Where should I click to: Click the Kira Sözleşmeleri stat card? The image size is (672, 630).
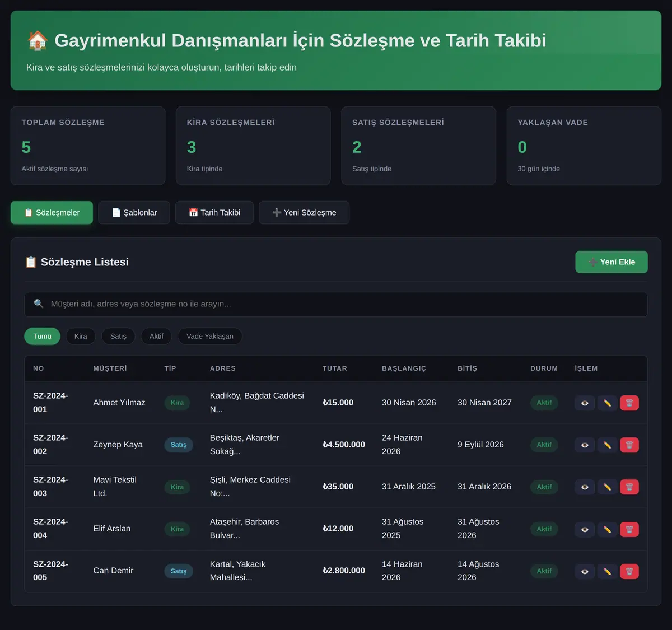click(x=253, y=146)
